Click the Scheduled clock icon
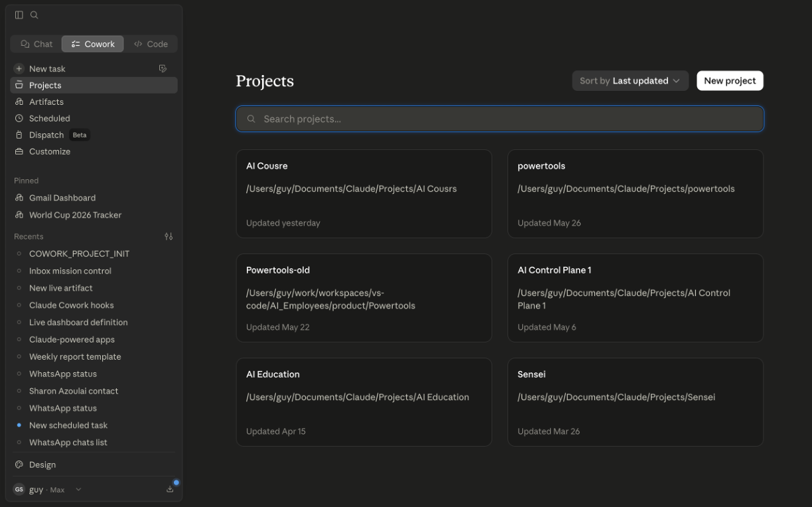This screenshot has width=812, height=507. [19, 118]
